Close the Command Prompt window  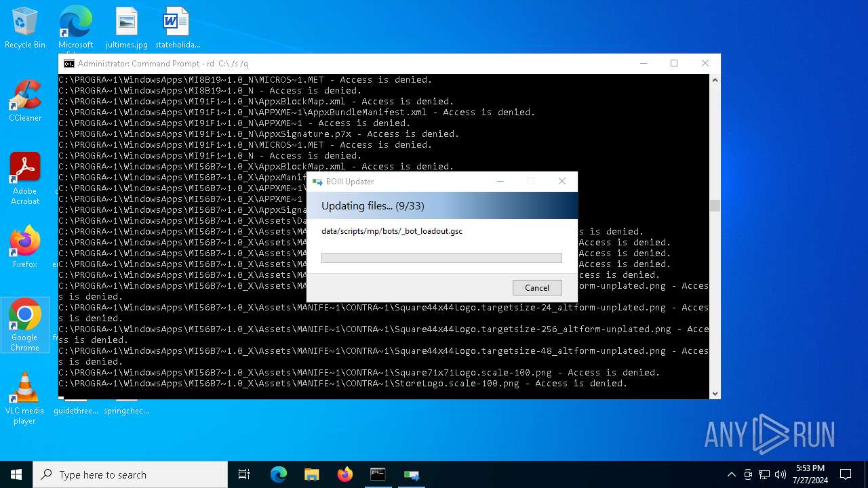(705, 63)
